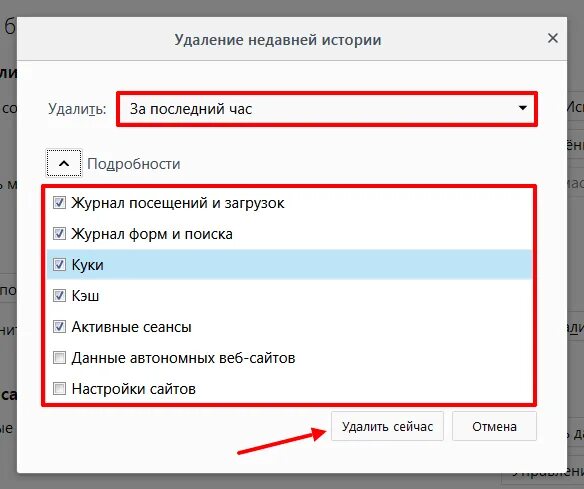Viewport: 584px width, 489px height.
Task: Click the Подробности label text
Action: tap(134, 164)
